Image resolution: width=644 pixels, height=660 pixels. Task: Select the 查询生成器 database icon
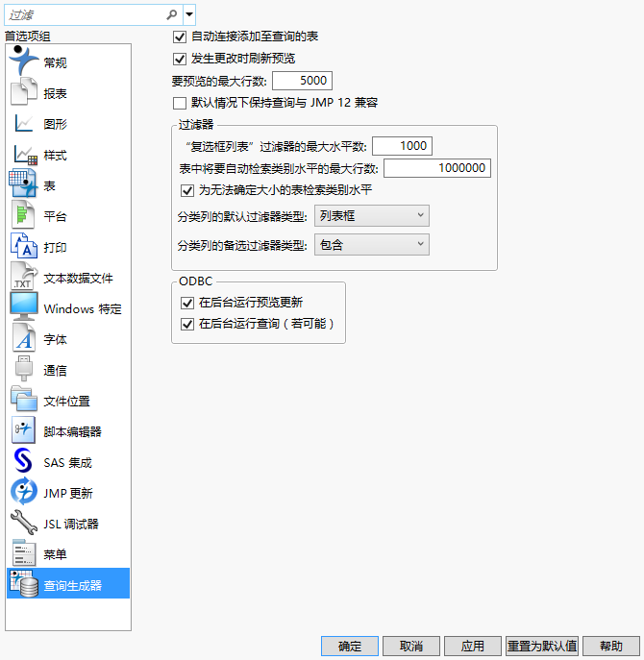(x=24, y=584)
